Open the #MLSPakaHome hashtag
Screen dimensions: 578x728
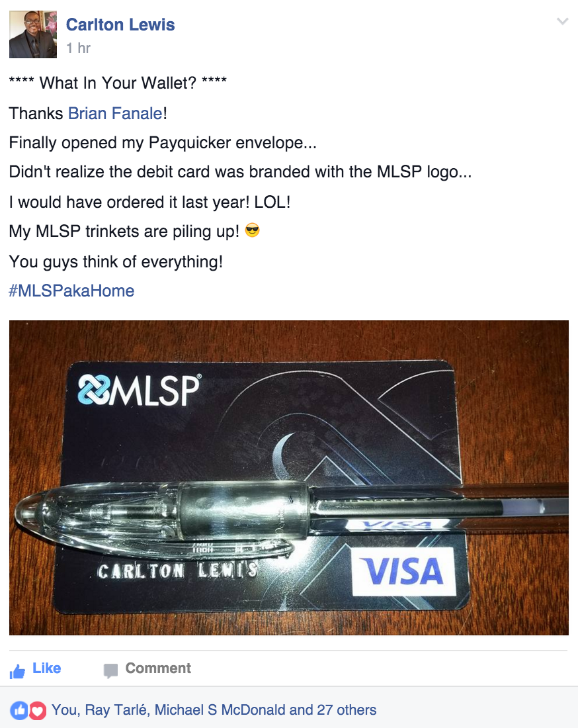pos(71,291)
